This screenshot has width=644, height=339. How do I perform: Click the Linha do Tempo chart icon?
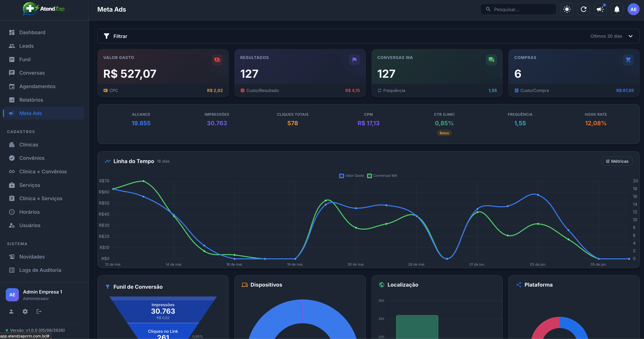108,161
